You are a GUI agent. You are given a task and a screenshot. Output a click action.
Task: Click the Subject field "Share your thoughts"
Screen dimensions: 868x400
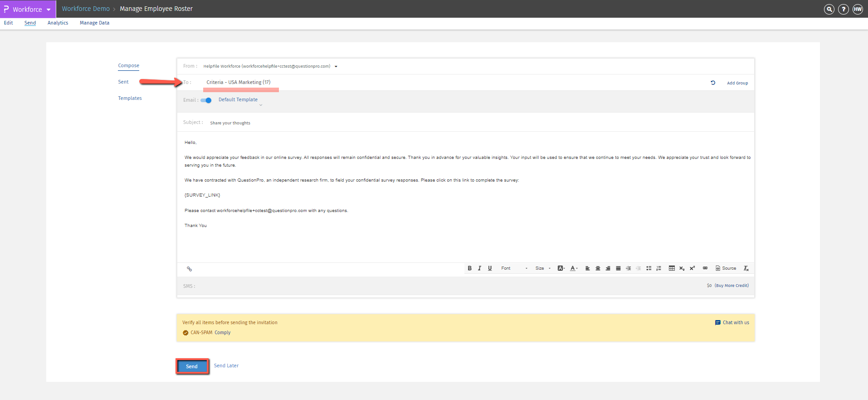coord(230,123)
